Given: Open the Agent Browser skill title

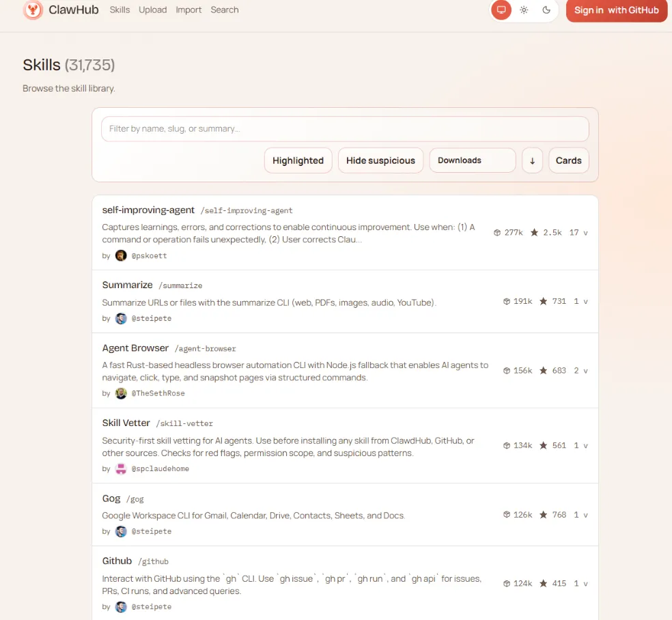Looking at the screenshot, I should point(135,348).
